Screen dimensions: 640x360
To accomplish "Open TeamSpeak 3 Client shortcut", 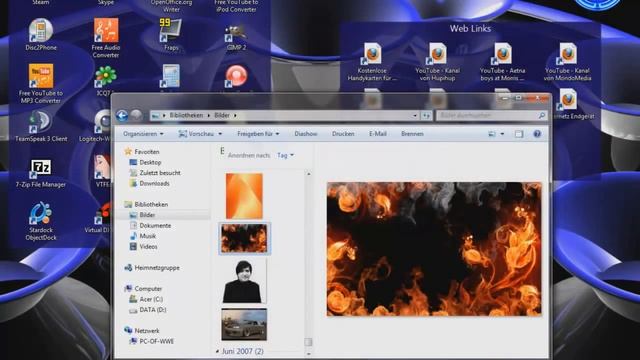I will click(41, 126).
